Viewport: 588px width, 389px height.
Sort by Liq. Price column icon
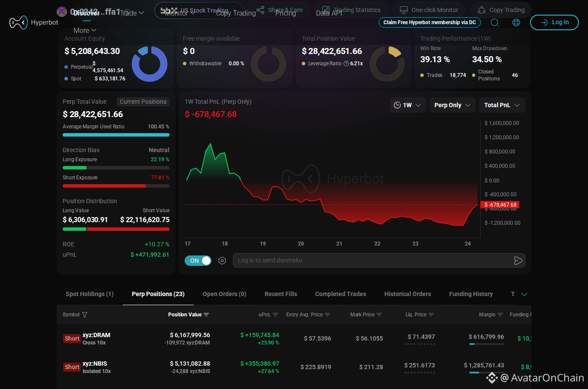431,315
